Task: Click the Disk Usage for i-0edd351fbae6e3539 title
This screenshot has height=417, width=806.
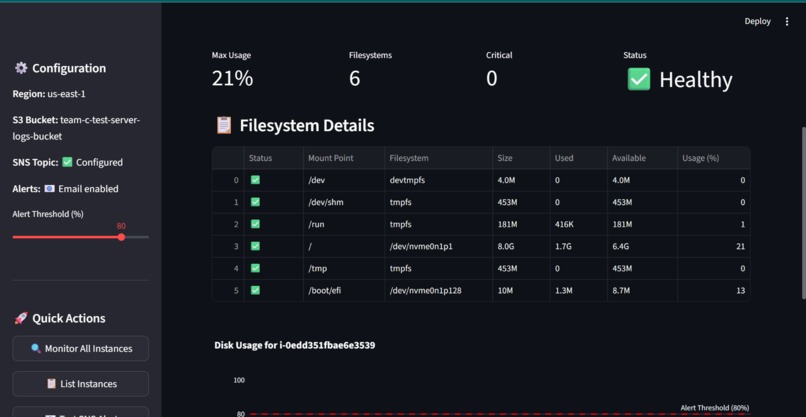Action: coord(295,345)
